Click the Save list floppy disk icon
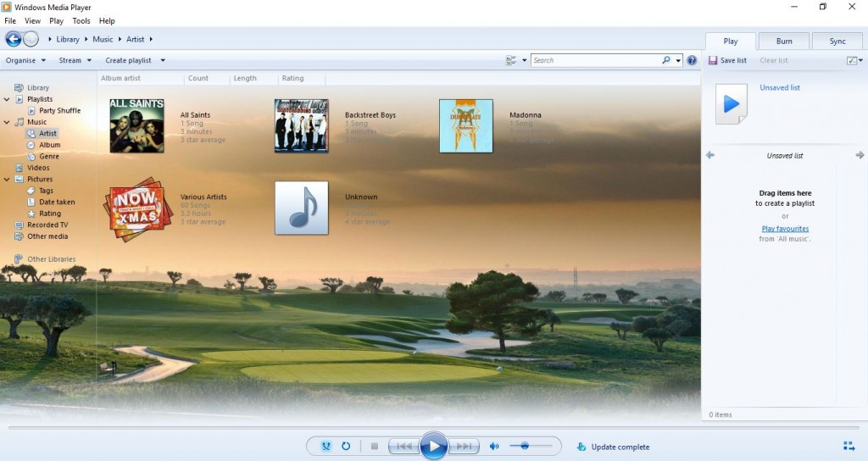This screenshot has height=461, width=868. [x=713, y=60]
